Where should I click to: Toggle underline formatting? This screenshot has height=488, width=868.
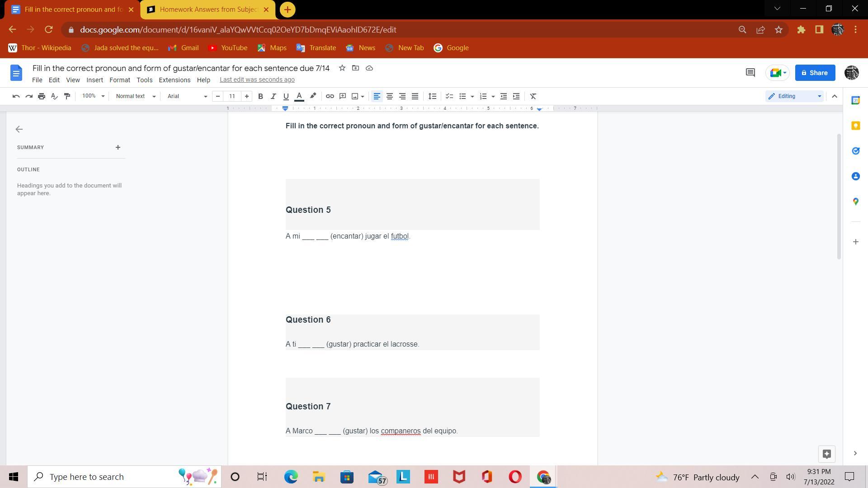coord(286,96)
